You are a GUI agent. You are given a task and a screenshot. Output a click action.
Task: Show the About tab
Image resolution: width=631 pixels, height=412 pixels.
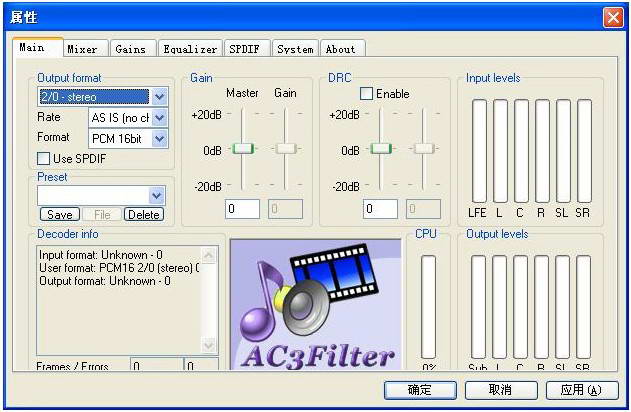coord(341,49)
